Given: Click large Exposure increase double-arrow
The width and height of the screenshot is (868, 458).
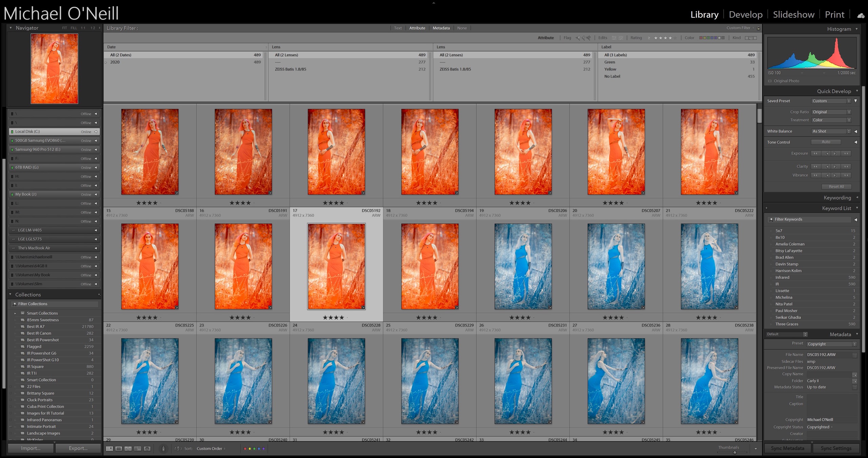Looking at the screenshot, I should (846, 153).
